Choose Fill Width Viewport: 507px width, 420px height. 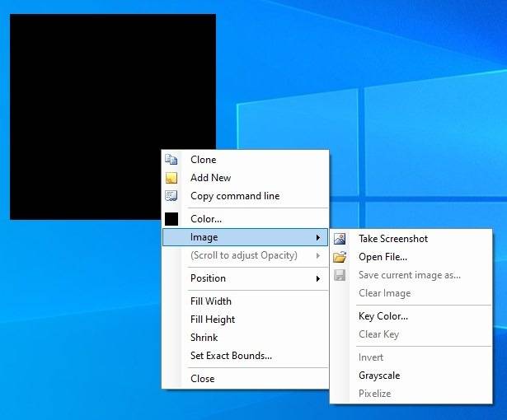click(245, 301)
